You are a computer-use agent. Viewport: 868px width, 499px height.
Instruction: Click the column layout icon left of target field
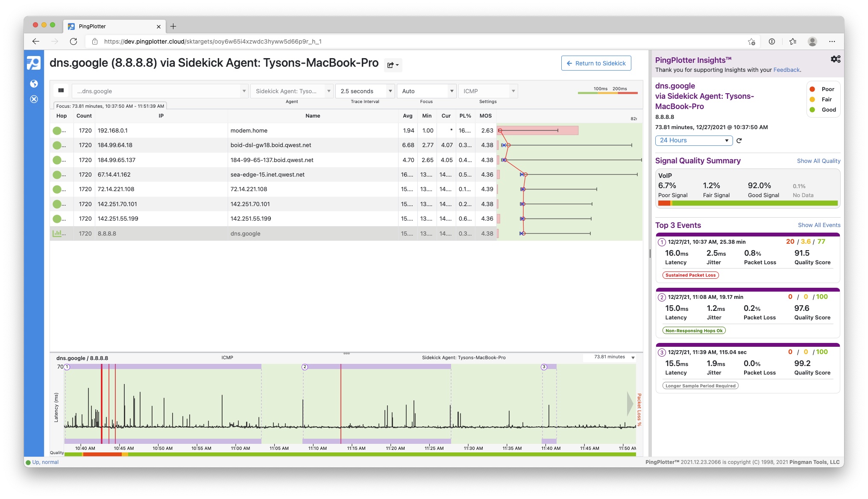point(61,91)
